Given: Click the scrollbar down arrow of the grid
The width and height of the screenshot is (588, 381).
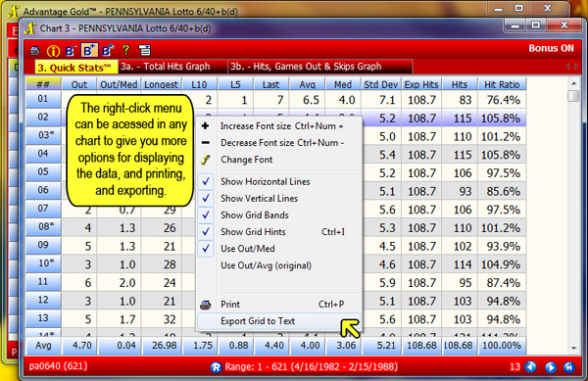Looking at the screenshot, I should tap(573, 348).
